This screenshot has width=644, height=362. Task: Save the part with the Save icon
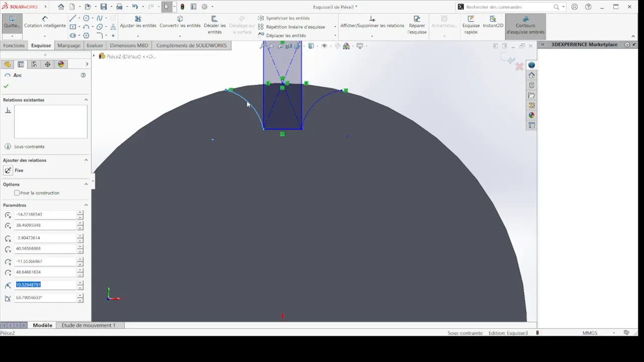103,7
